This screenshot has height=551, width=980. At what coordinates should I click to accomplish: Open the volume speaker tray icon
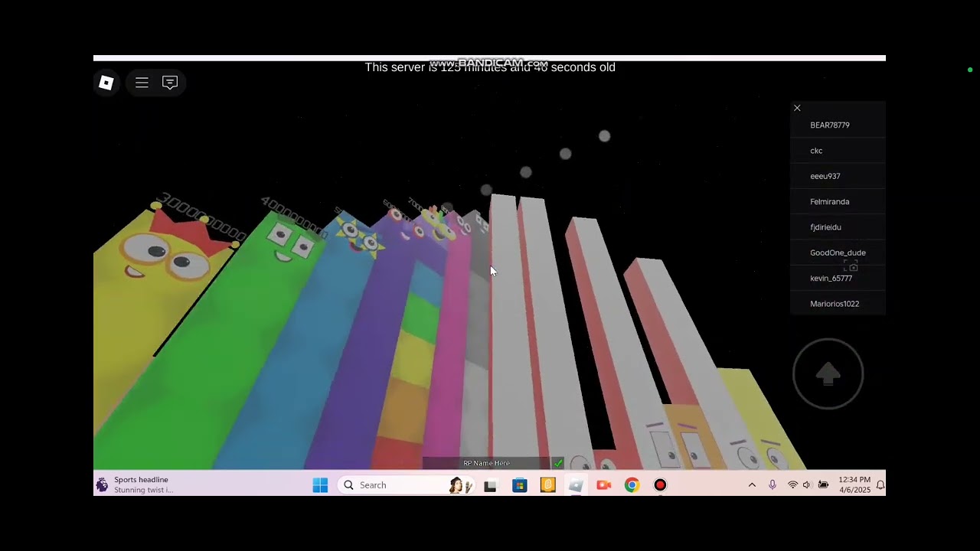(x=806, y=485)
